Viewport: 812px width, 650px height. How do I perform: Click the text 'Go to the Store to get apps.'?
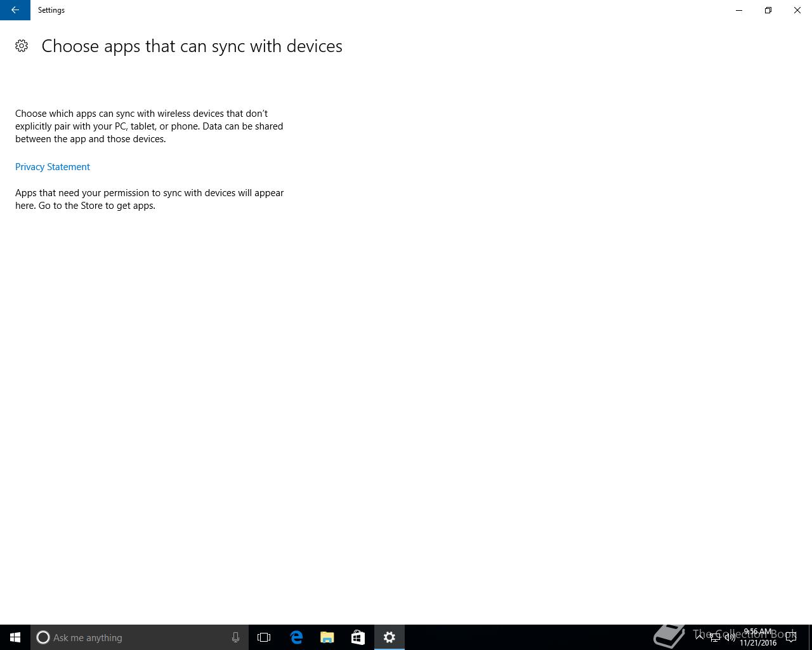pyautogui.click(x=97, y=206)
